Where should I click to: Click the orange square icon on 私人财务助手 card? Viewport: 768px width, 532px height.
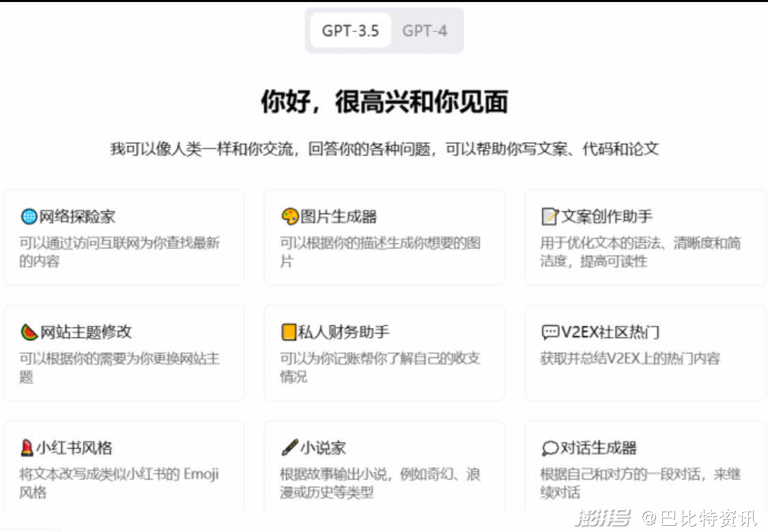coord(288,332)
